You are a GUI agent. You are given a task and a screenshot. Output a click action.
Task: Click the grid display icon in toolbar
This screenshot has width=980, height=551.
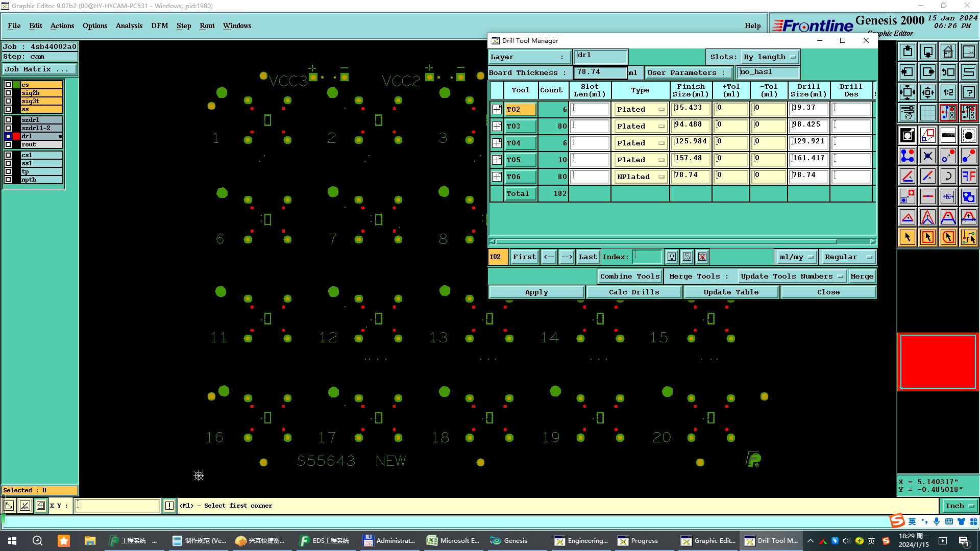(x=928, y=113)
